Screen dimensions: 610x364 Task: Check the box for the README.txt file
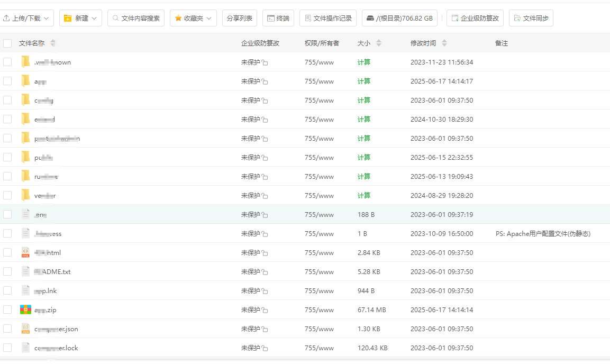coord(7,271)
